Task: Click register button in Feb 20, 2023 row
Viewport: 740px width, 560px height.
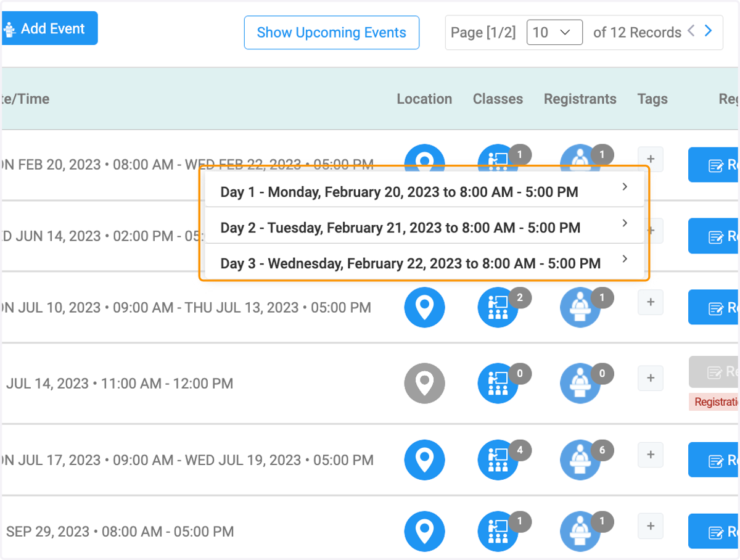Action: (x=714, y=165)
